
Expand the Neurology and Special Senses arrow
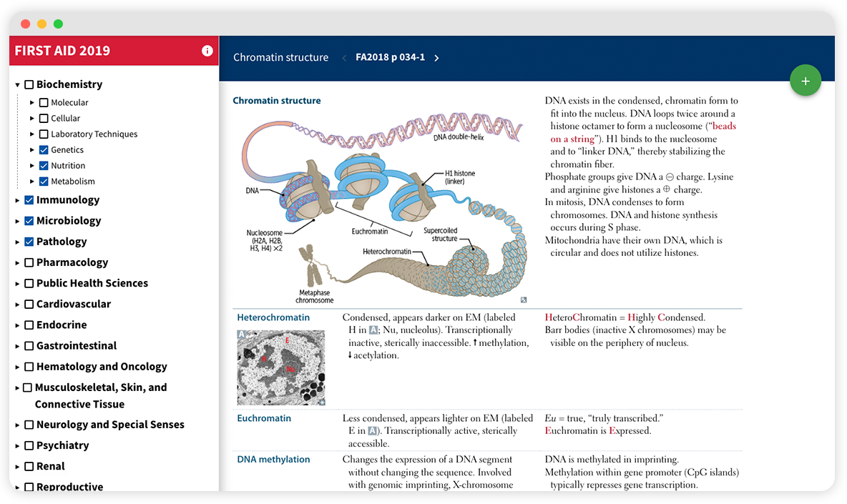[17, 425]
